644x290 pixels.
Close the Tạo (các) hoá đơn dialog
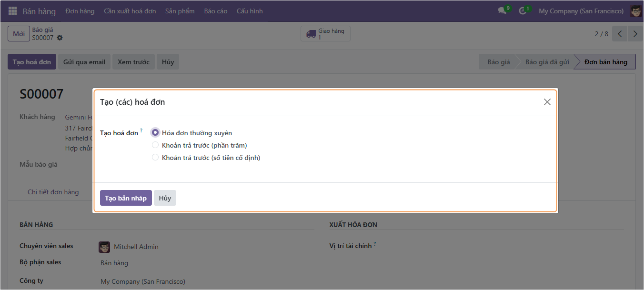[547, 102]
